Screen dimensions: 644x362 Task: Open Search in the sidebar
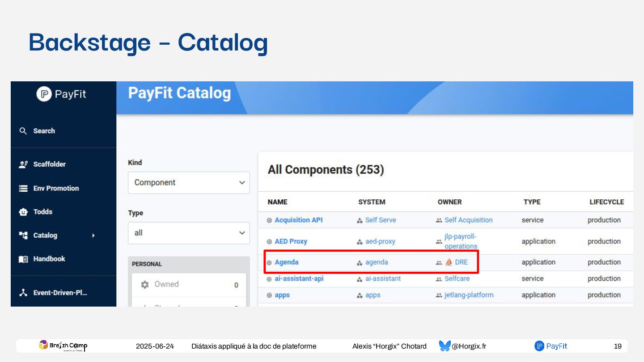tap(44, 131)
